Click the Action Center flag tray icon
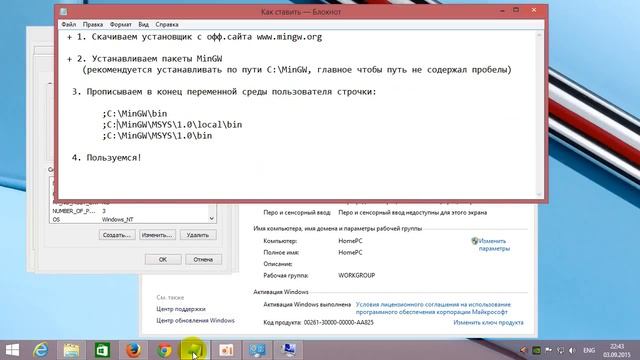Image resolution: width=640 pixels, height=360 pixels. tap(549, 350)
